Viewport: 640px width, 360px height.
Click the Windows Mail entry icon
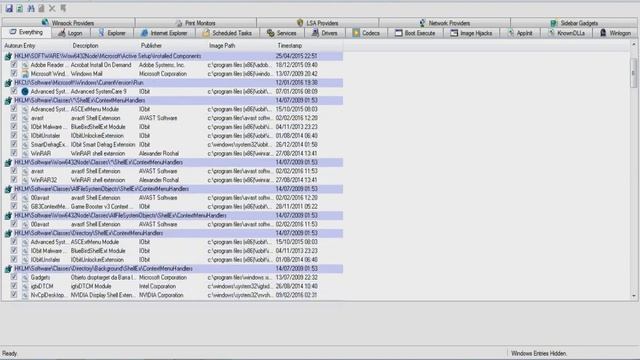(x=25, y=74)
